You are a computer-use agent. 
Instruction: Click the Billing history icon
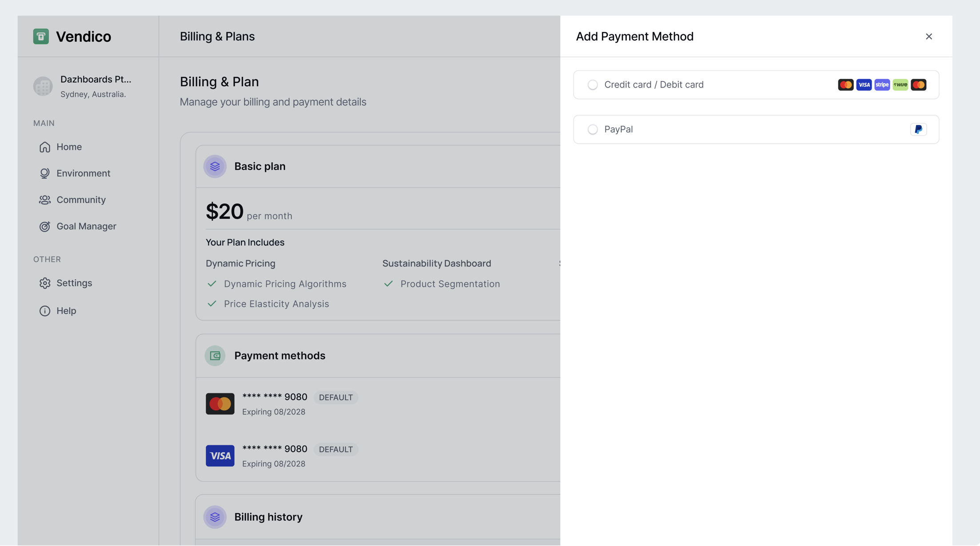tap(215, 517)
